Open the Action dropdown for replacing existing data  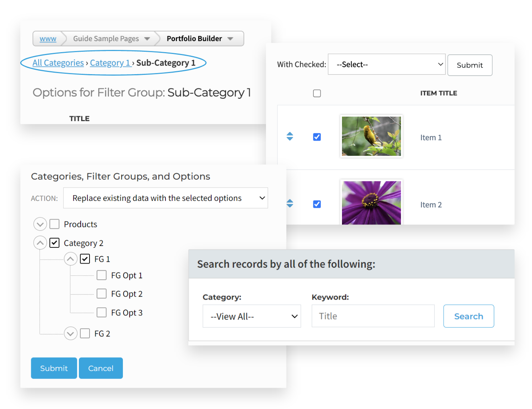[x=166, y=198]
